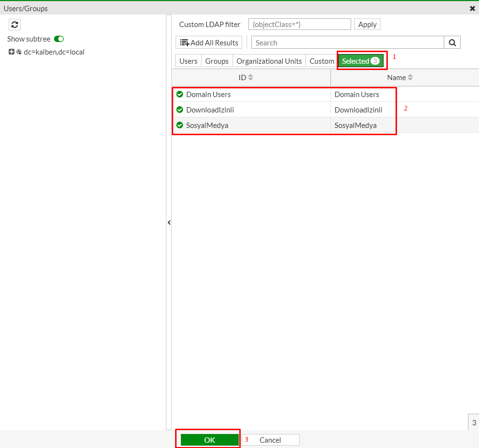Click Domain Users in Name column
479x448 pixels.
pos(357,95)
